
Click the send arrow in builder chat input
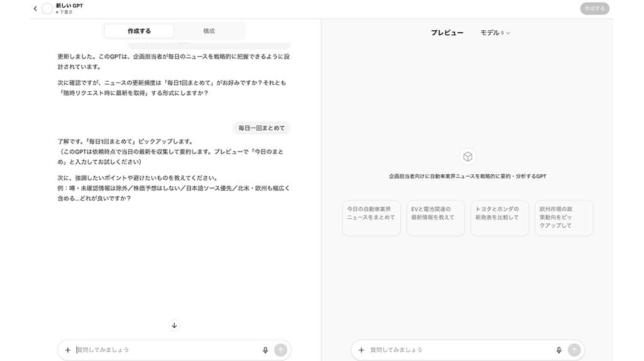280,350
